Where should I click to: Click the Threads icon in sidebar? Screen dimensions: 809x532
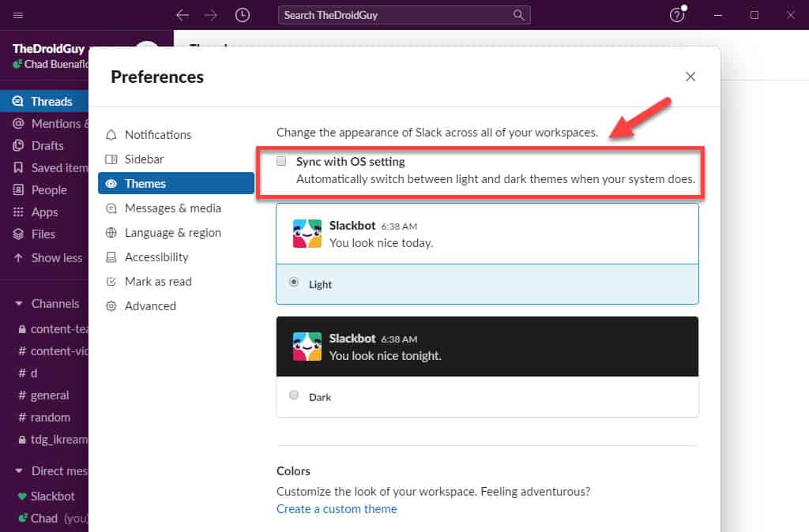(x=18, y=102)
